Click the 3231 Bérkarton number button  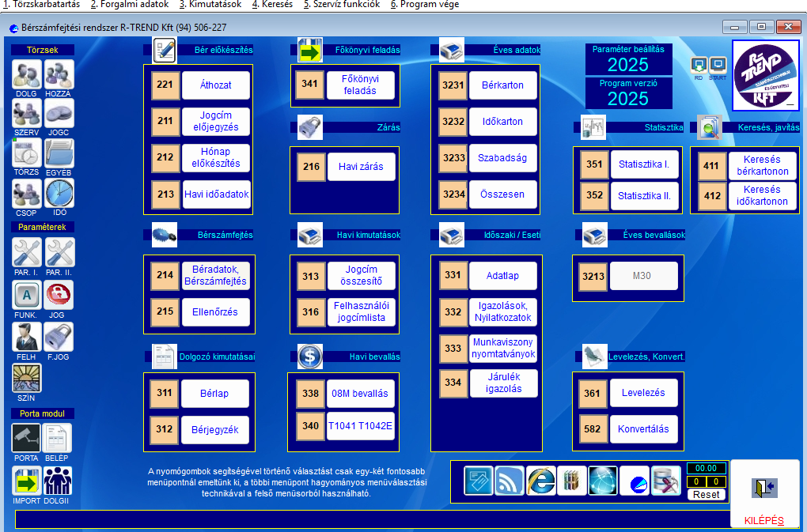pos(453,85)
